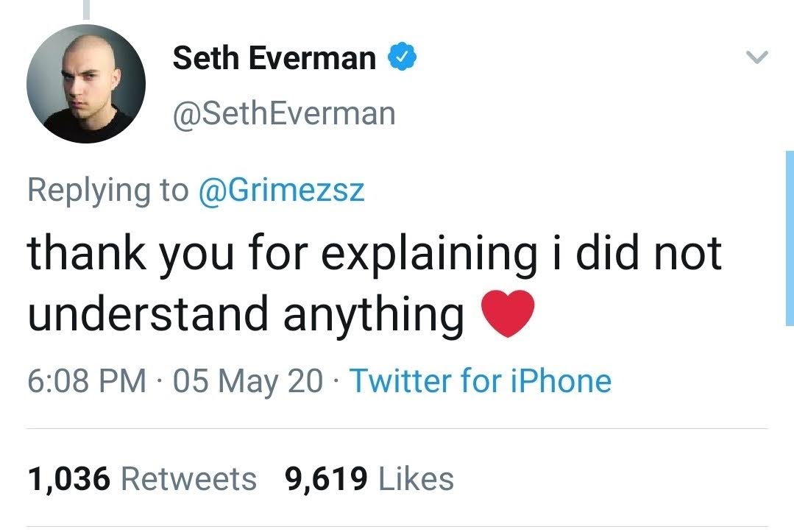794x532 pixels.
Task: Click the 6:08 PM timestamp
Action: pyautogui.click(x=86, y=380)
